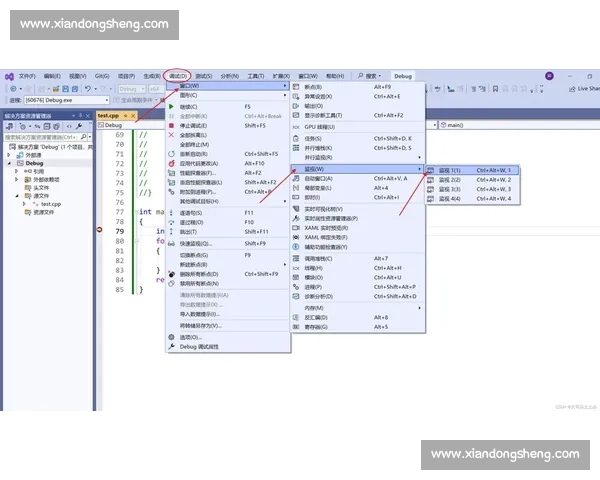Click the Restart circular arrow icon
Viewport: 600px width, 480px height.
(x=171, y=154)
